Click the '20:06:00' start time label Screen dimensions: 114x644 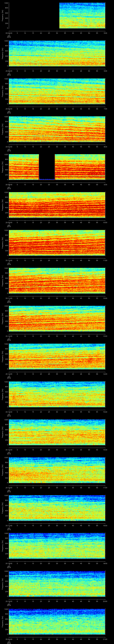tap(9, 109)
